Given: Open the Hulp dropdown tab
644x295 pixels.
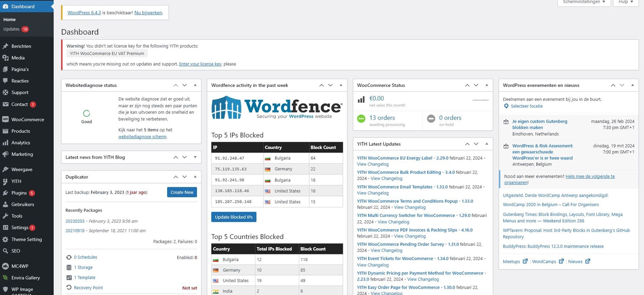Looking at the screenshot, I should coord(626,2).
